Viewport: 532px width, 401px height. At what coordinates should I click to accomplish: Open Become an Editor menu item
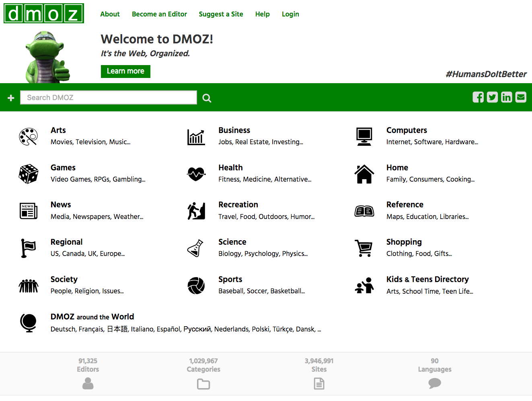[159, 14]
